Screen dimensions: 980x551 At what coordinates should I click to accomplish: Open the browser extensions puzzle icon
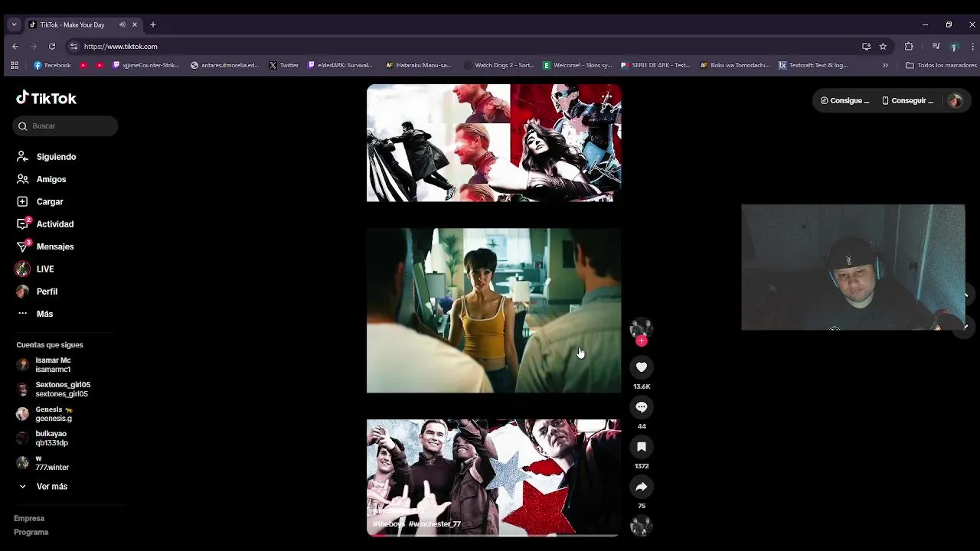coord(909,47)
